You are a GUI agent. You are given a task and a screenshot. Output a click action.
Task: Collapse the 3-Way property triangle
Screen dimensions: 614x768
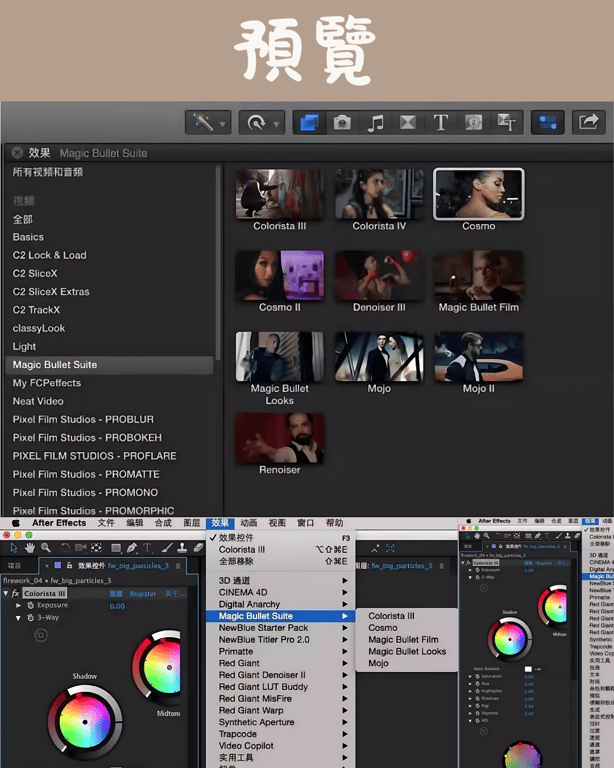[19, 618]
